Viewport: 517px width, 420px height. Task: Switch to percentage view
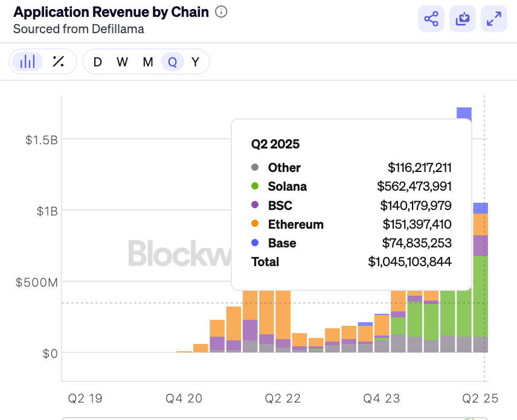pyautogui.click(x=59, y=62)
